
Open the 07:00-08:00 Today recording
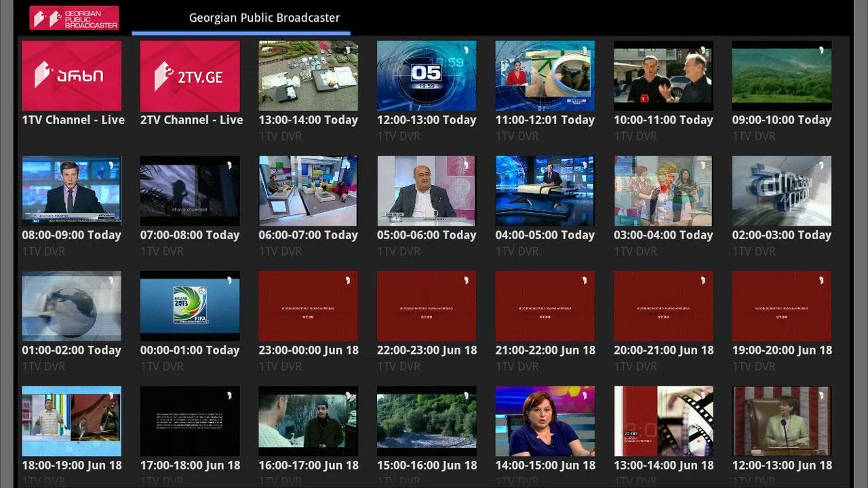click(190, 190)
